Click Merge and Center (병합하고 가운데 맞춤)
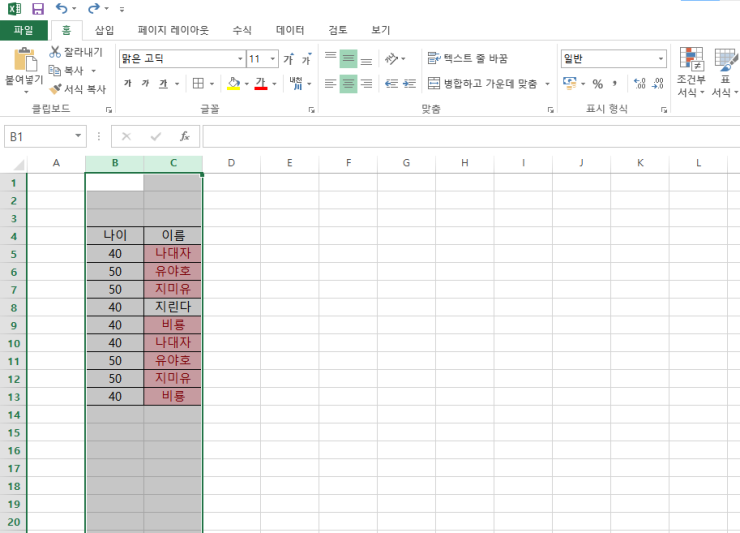This screenshot has width=740, height=533. pos(482,84)
